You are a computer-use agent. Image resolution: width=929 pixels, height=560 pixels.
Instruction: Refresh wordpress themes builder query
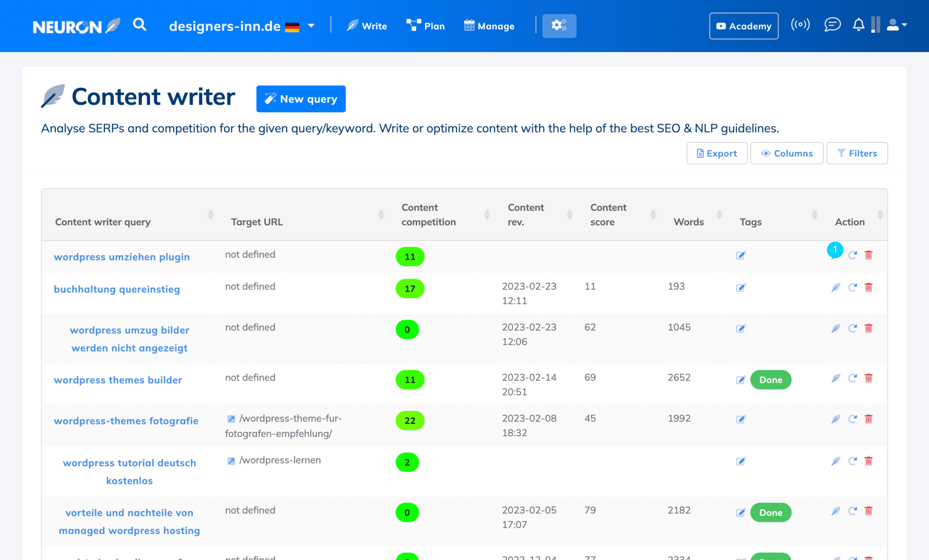(852, 378)
